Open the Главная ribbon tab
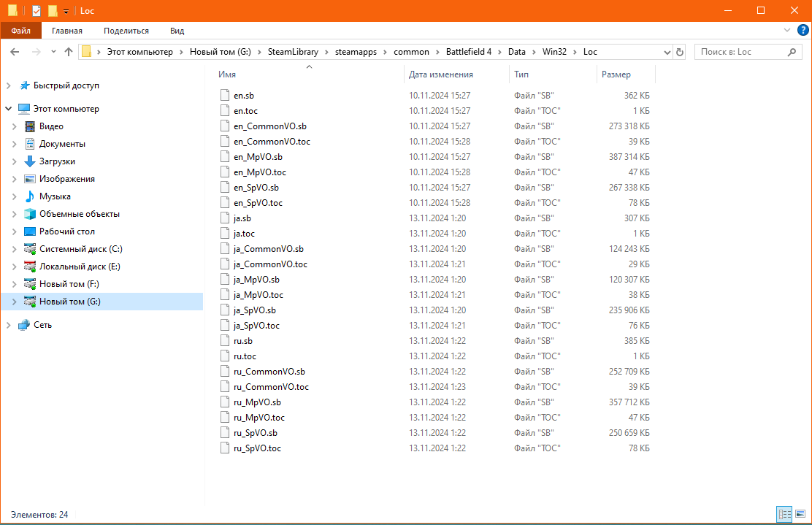Screen dimensions: 812x525 [x=66, y=31]
